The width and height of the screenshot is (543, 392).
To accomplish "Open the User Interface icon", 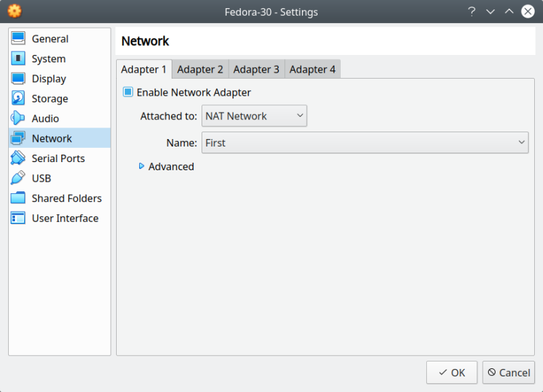I will click(18, 218).
